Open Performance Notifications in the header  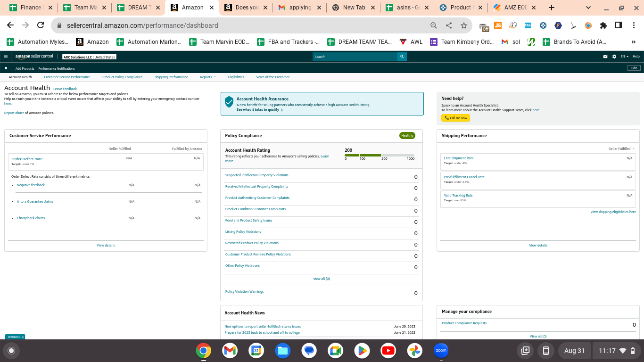point(57,68)
